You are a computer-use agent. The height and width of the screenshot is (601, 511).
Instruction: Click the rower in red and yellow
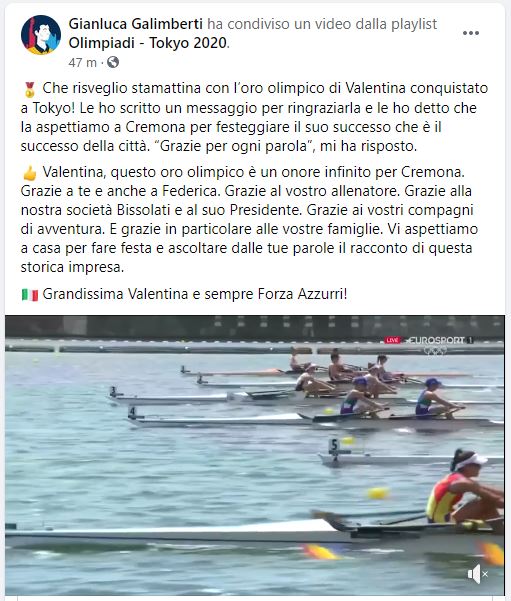click(x=463, y=490)
